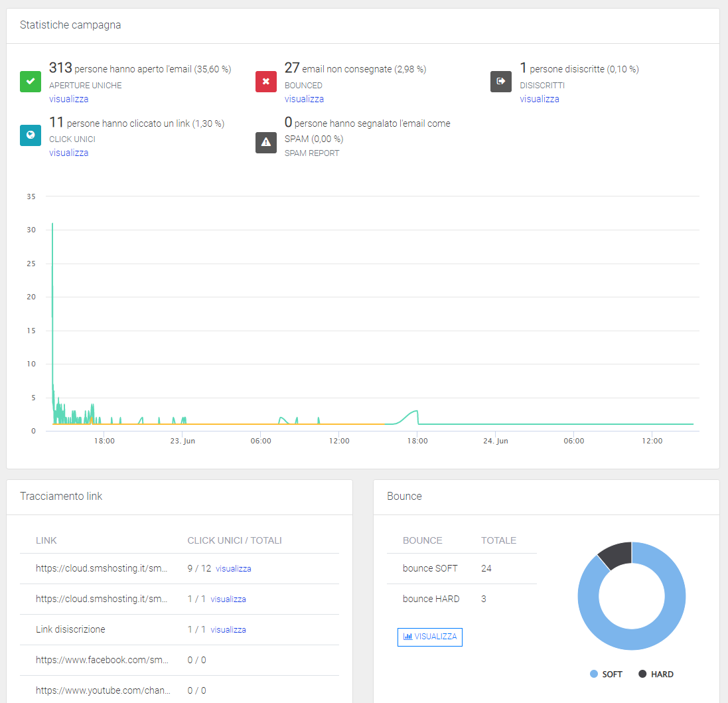View clicks for Link disiscrizione row
Screen dimensions: 728x703
click(228, 630)
